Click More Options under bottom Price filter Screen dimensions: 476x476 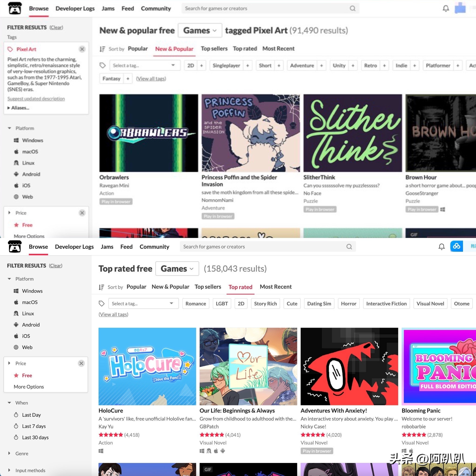tap(29, 387)
